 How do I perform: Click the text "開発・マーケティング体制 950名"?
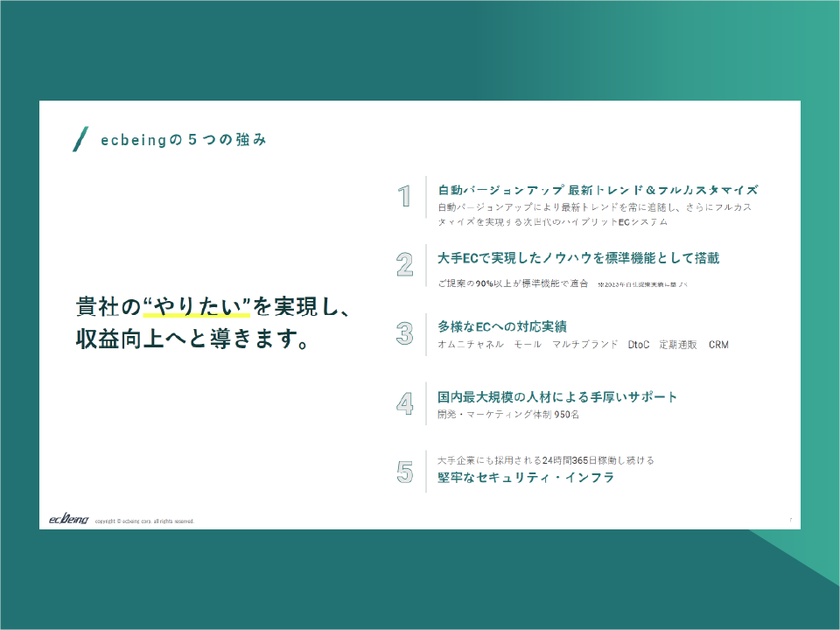pos(508,414)
